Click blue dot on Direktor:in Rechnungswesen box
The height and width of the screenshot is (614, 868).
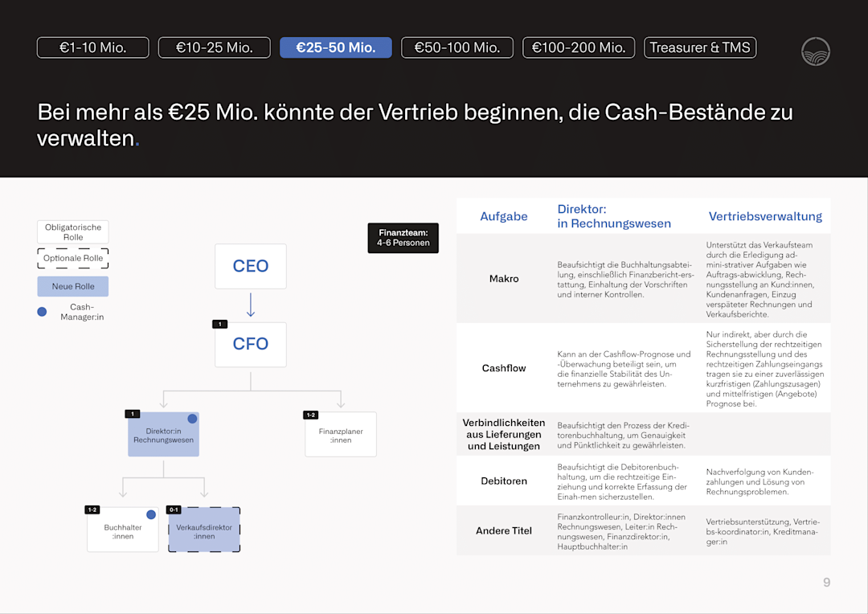point(192,419)
